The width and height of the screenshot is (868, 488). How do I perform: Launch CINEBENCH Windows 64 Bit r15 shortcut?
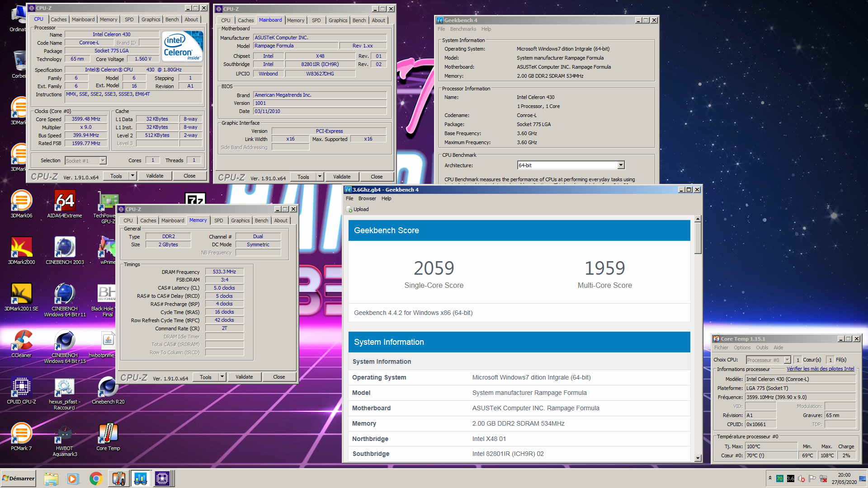[x=65, y=347]
